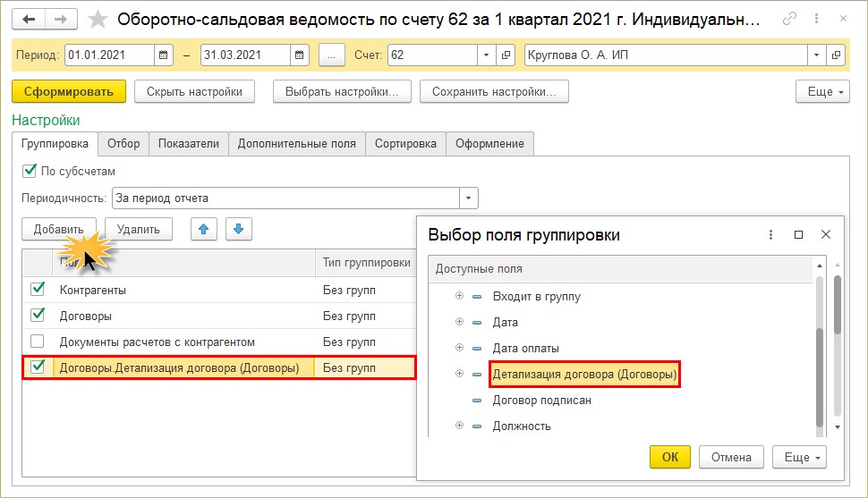Open the 'Периодичность' dropdown list

[x=468, y=198]
